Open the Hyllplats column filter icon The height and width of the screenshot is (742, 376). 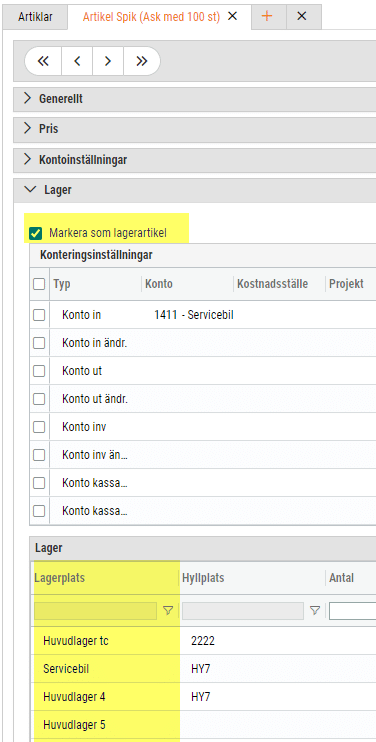click(315, 611)
